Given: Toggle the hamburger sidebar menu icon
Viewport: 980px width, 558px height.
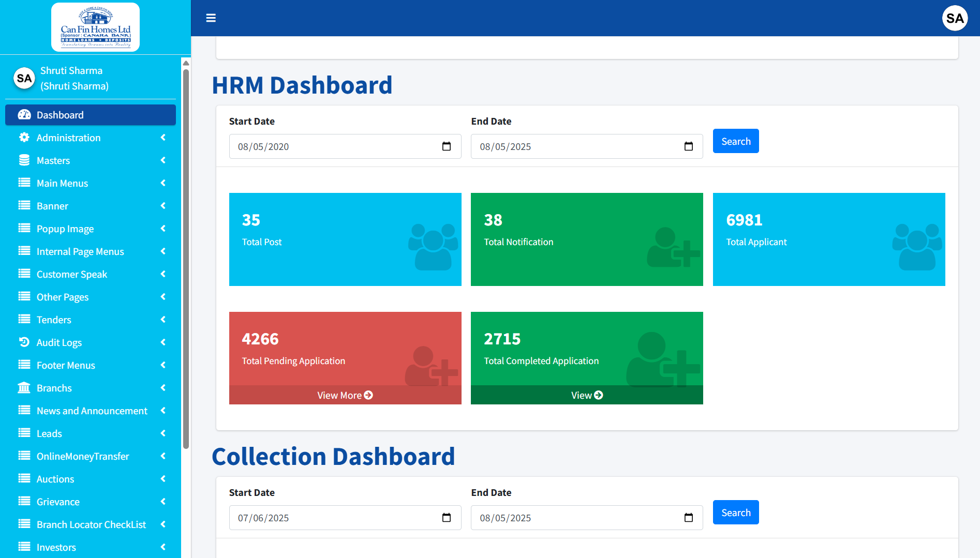Looking at the screenshot, I should (211, 18).
